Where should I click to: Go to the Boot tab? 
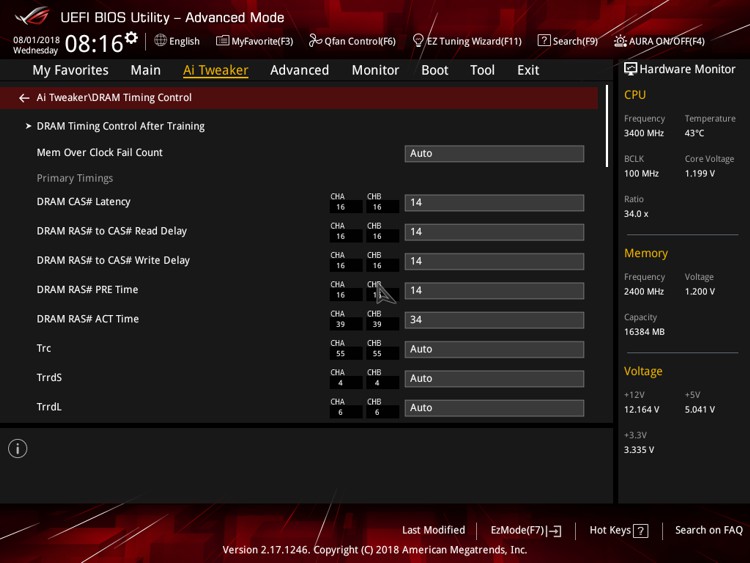(434, 70)
